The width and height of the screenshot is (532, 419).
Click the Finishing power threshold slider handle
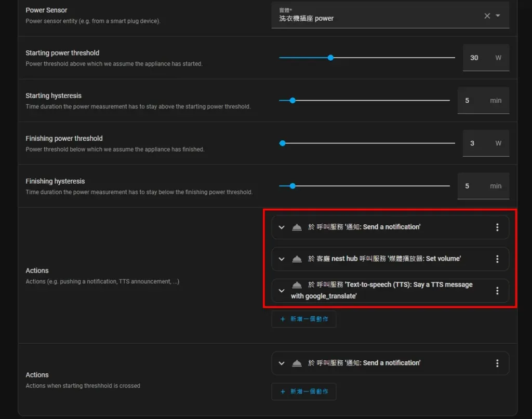click(x=283, y=143)
